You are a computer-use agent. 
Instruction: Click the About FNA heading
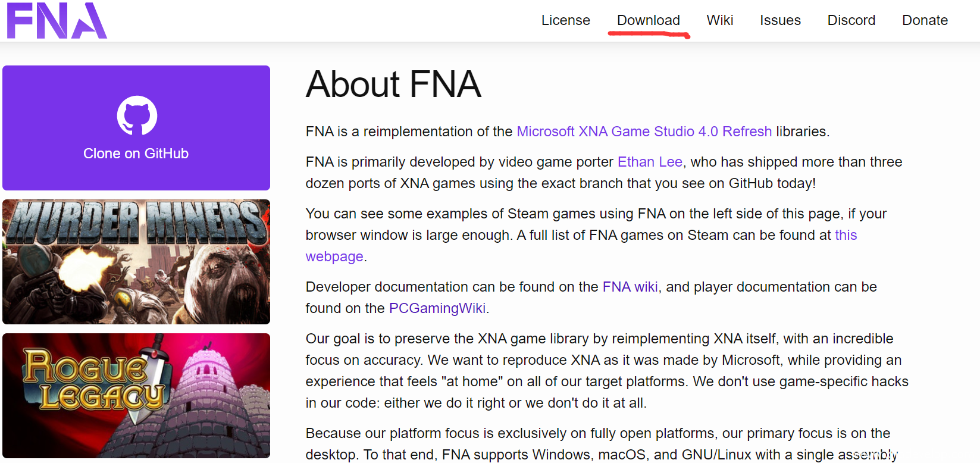pos(393,84)
